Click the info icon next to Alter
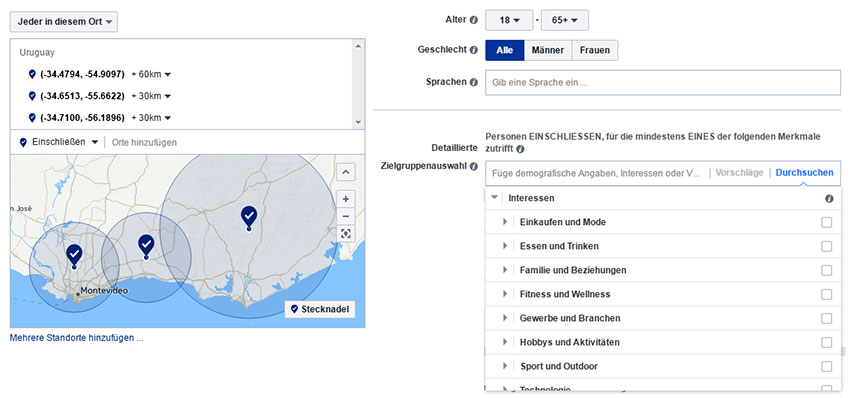The image size is (850, 398). coord(474,20)
